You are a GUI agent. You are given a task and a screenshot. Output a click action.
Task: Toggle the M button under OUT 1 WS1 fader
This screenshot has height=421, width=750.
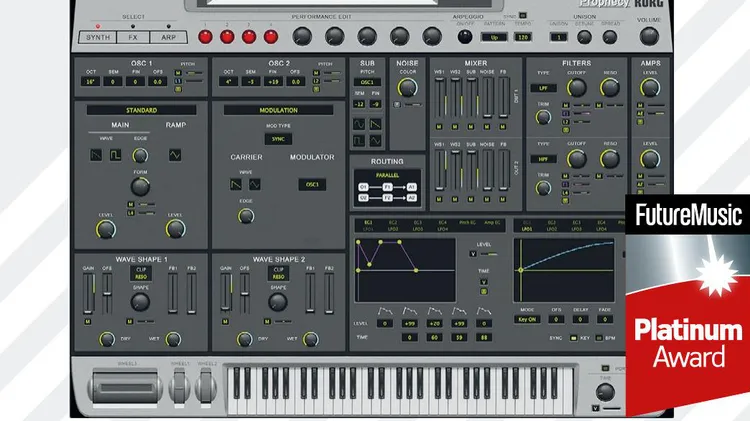[x=439, y=127]
